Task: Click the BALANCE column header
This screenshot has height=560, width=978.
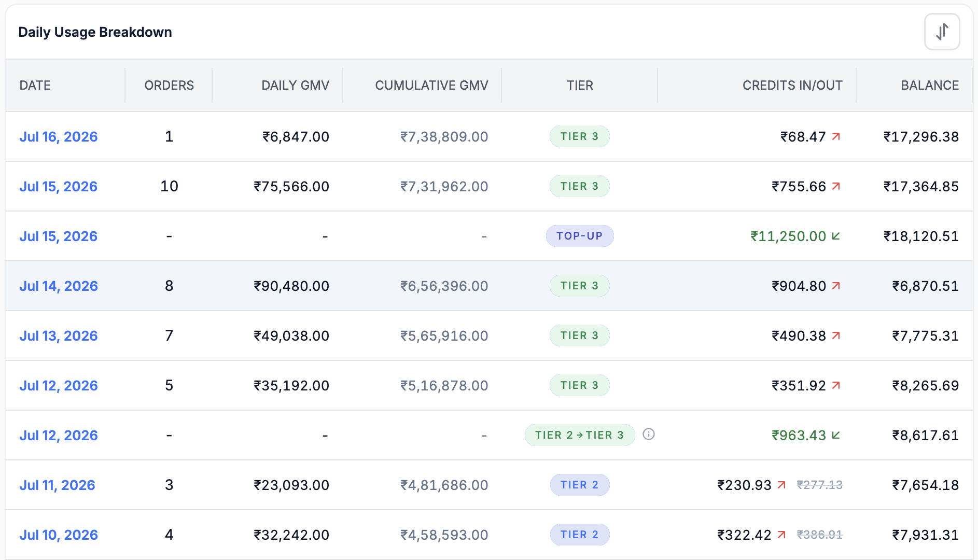Action: click(930, 86)
